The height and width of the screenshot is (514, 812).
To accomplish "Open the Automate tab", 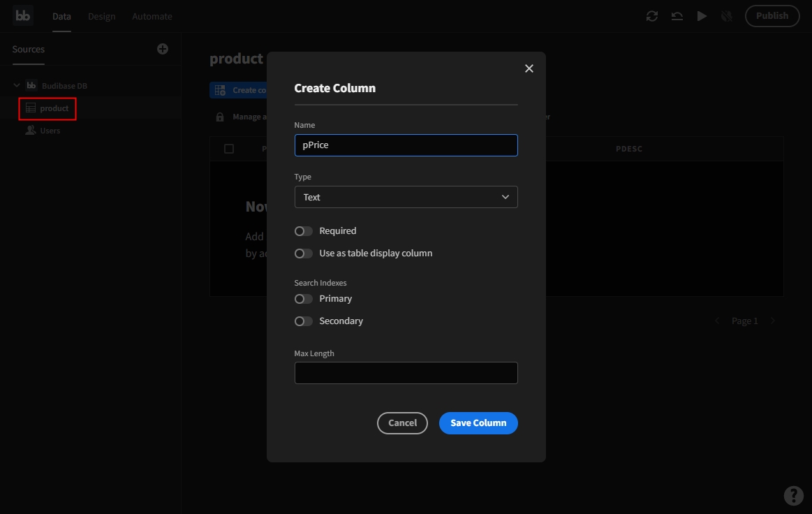I will click(152, 16).
